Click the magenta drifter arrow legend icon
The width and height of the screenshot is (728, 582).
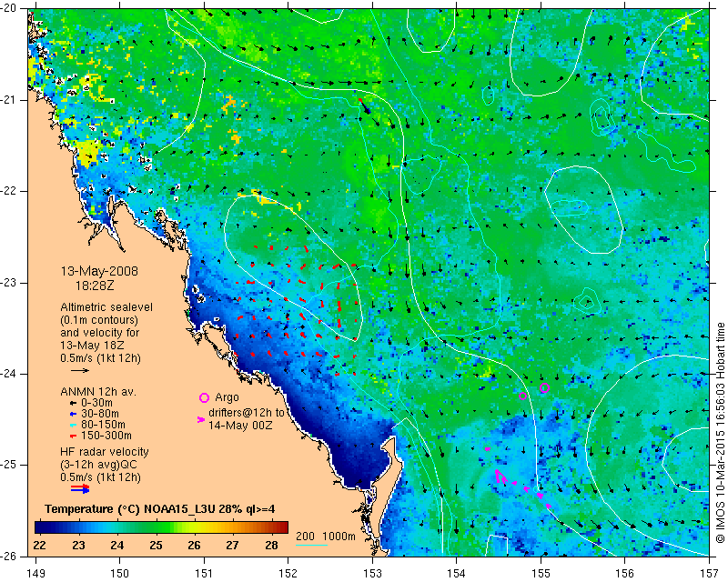click(x=201, y=419)
